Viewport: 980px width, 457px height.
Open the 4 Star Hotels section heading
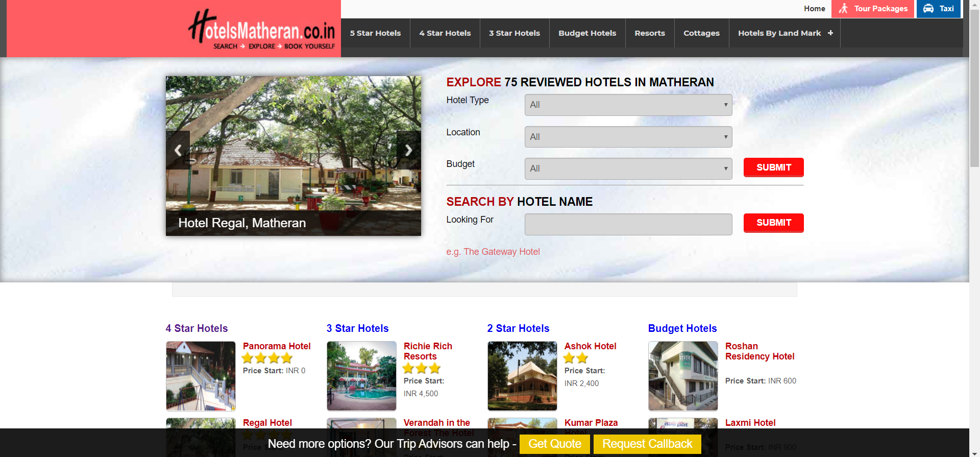click(197, 328)
